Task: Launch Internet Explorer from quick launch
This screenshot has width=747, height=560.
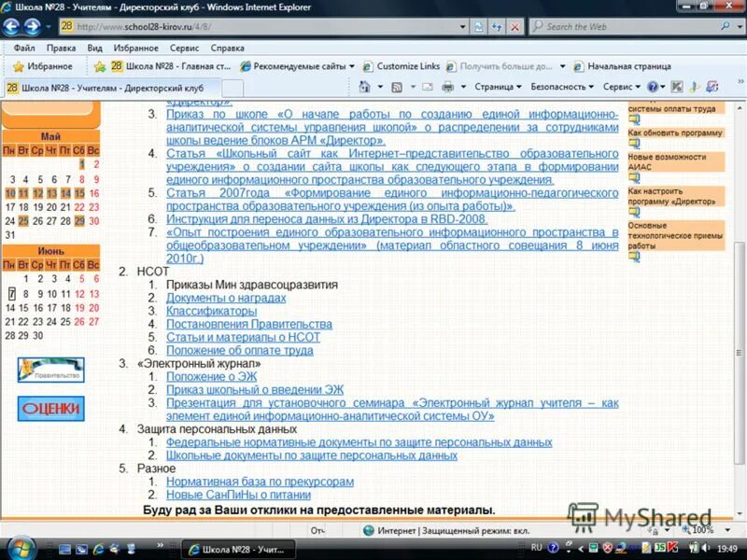Action: point(99,549)
